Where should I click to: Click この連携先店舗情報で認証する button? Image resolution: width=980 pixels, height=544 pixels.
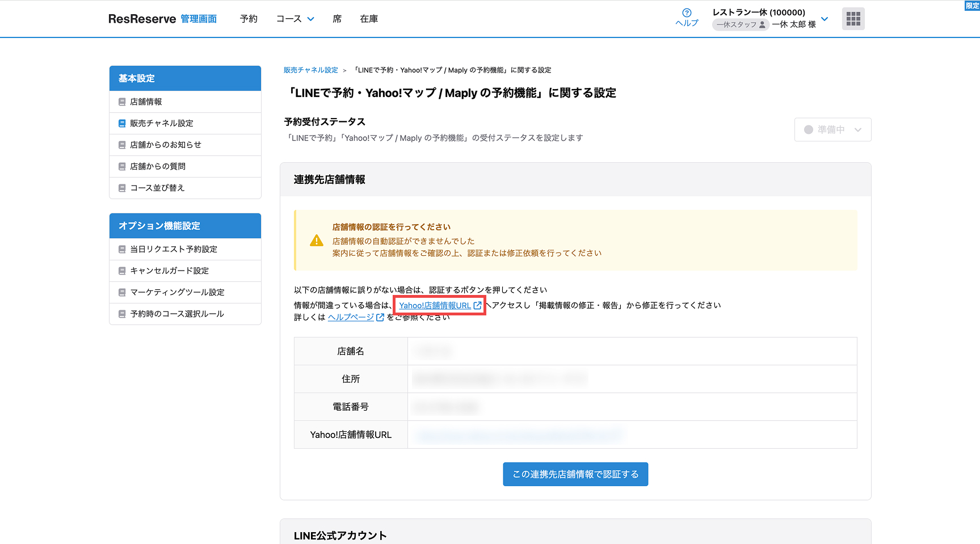coord(575,474)
